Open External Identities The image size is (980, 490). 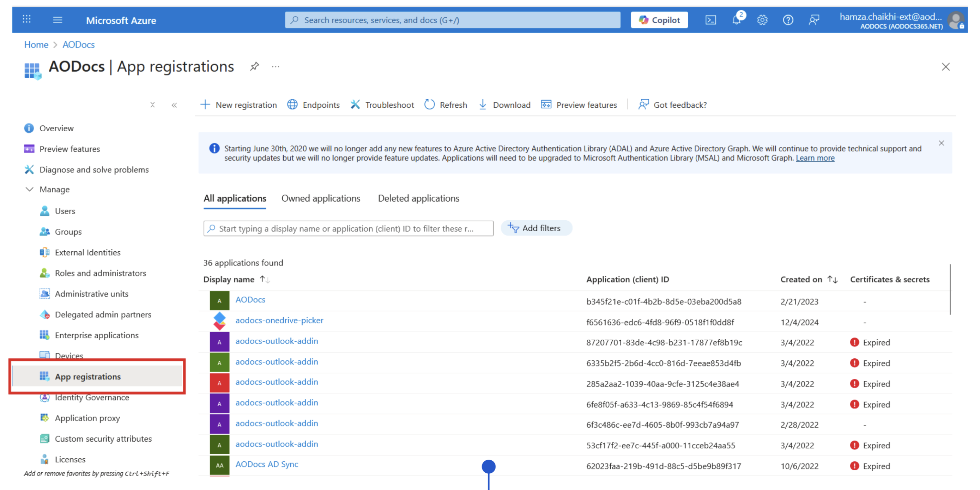pos(87,252)
